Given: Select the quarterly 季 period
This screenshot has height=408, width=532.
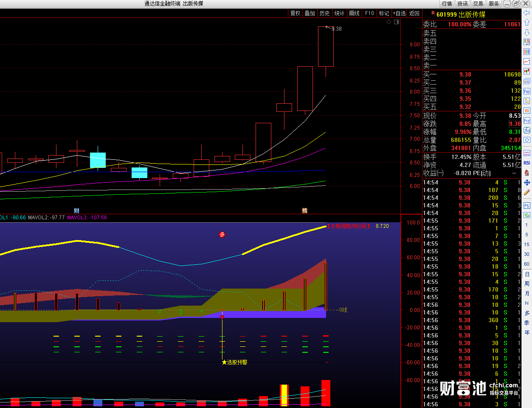Looking at the screenshot, I should coord(527,323).
